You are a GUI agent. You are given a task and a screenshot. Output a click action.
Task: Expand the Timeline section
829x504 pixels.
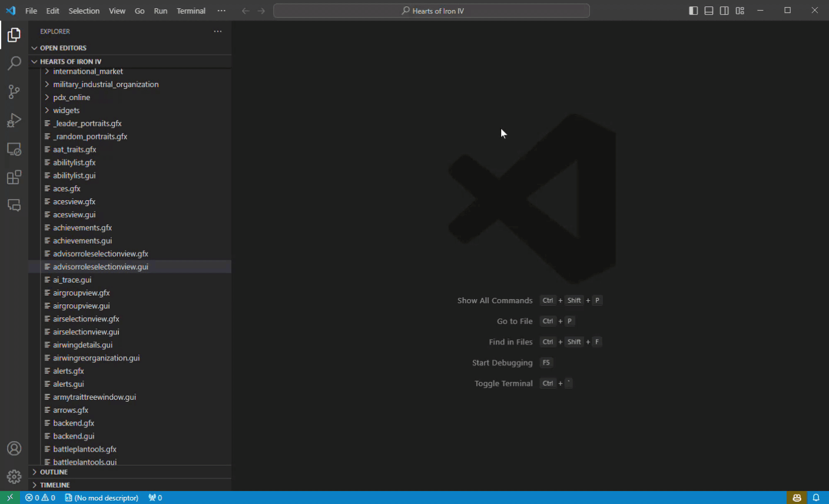tap(130, 485)
